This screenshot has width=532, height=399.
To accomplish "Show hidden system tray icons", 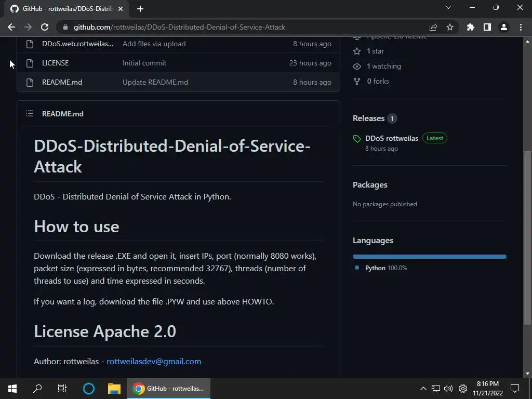I will click(423, 389).
